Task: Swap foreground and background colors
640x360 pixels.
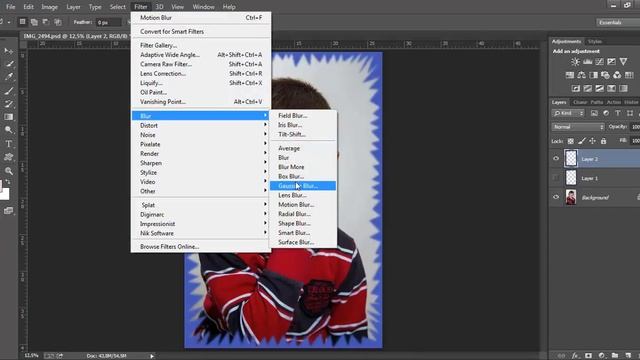Action: (x=8, y=182)
